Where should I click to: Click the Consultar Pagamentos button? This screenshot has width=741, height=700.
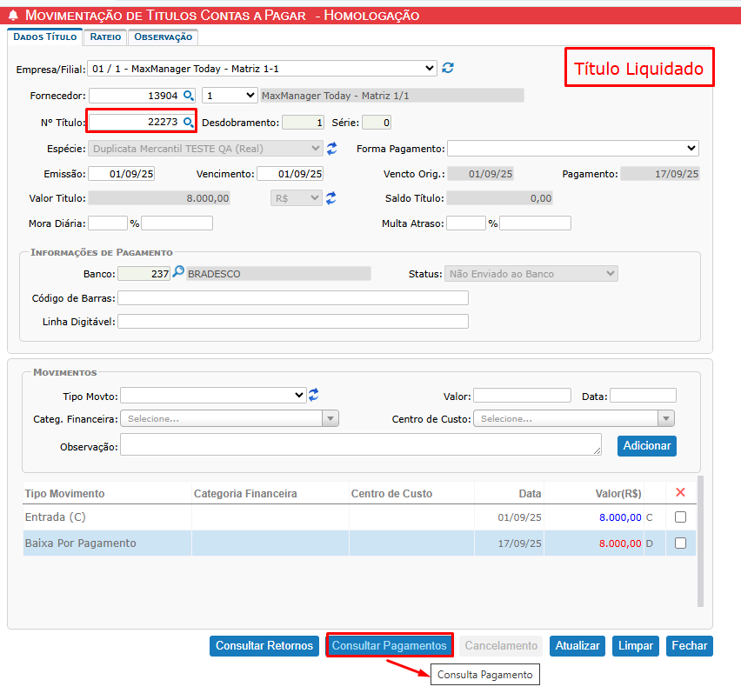pyautogui.click(x=390, y=646)
